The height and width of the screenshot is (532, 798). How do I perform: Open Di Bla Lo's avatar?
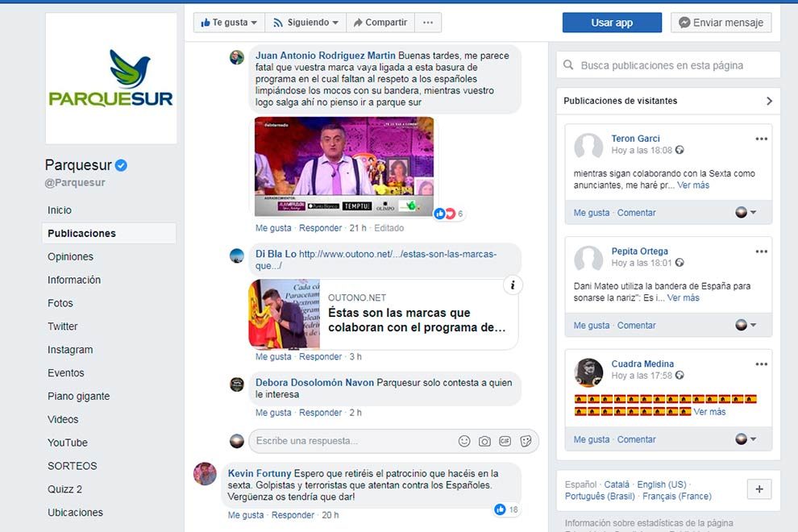click(x=237, y=256)
